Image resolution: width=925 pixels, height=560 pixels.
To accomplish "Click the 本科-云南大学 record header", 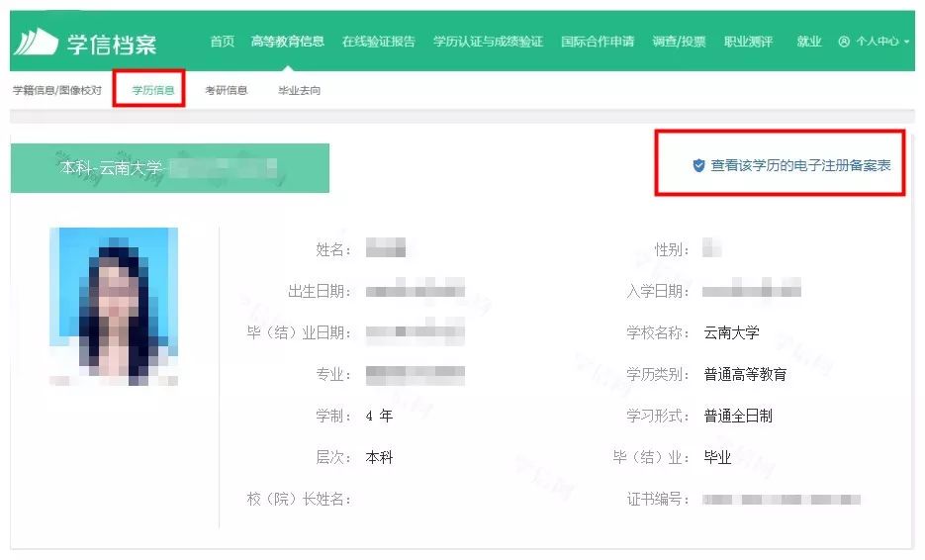I will point(170,168).
